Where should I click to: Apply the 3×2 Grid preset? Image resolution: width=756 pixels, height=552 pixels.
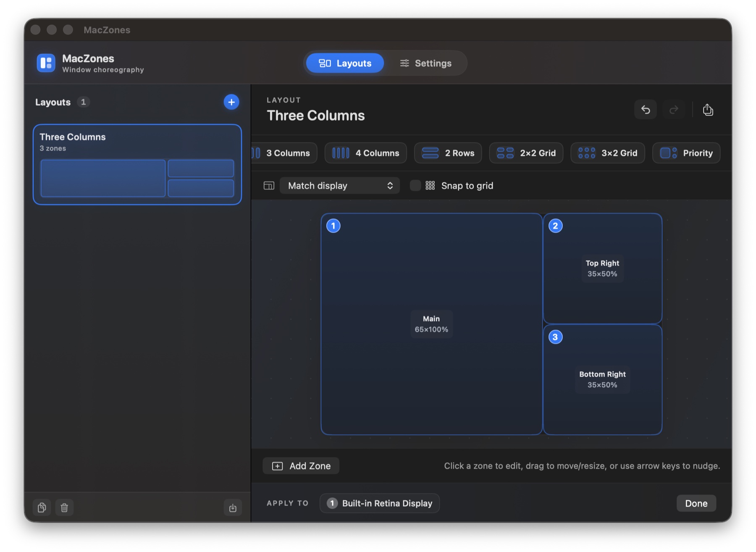(608, 153)
